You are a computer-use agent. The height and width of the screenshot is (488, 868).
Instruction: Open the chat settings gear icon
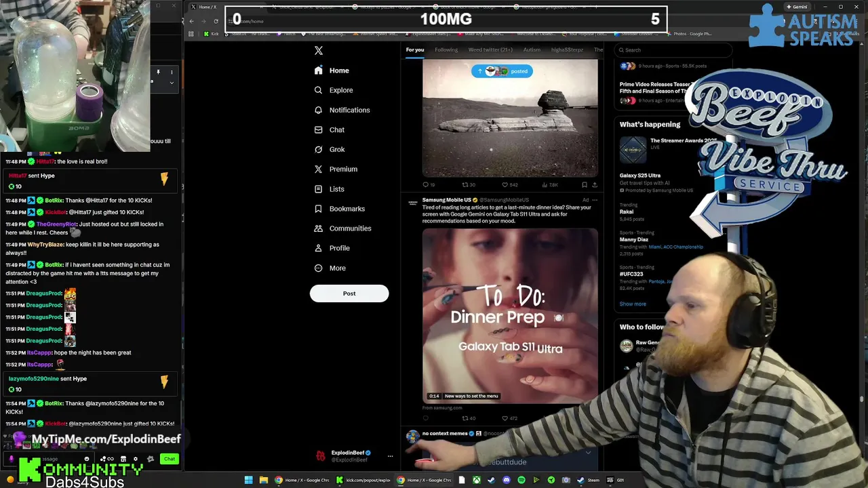[x=135, y=459]
